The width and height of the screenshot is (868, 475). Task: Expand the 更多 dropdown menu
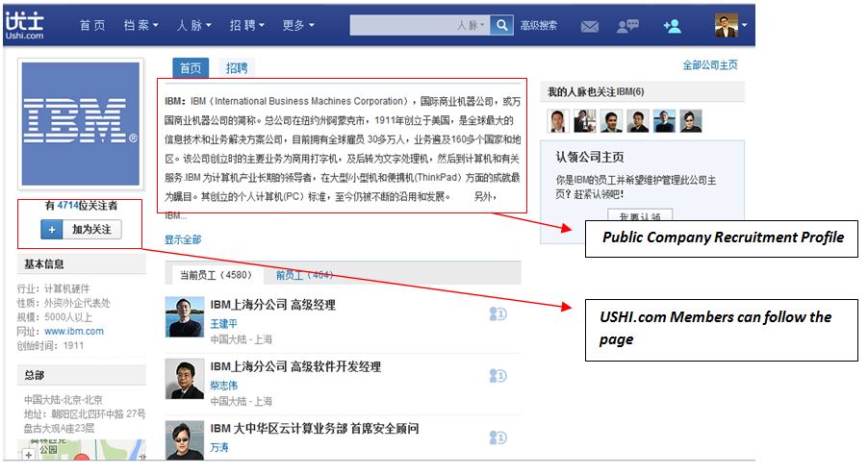point(298,25)
